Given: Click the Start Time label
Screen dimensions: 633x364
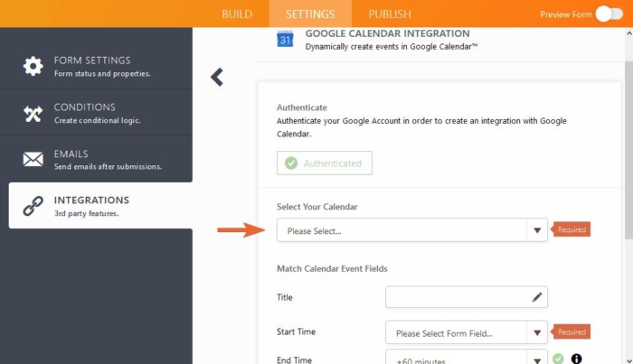Looking at the screenshot, I should coord(296,331).
